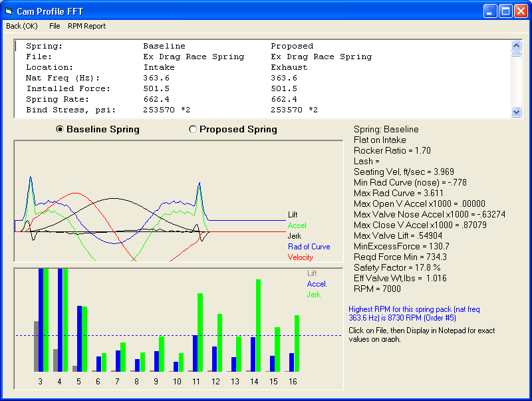
Task: Click the order 16 label under bar chart
Action: coord(293,382)
